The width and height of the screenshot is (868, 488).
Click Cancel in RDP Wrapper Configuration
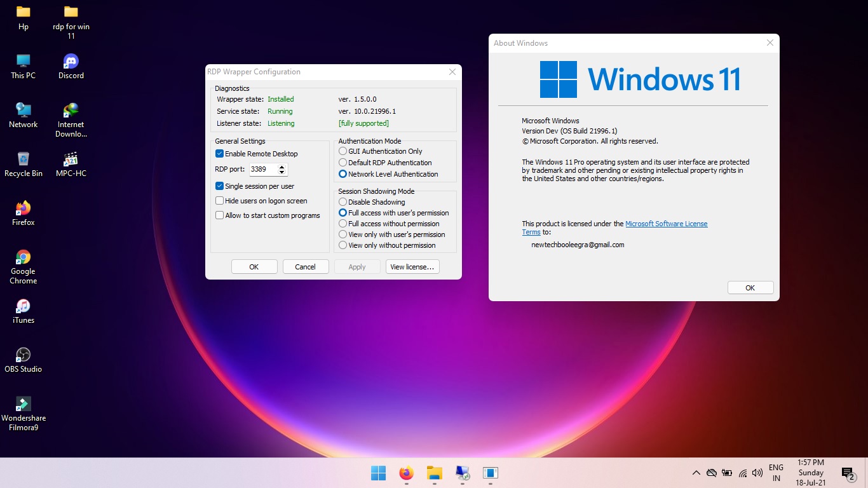[306, 267]
